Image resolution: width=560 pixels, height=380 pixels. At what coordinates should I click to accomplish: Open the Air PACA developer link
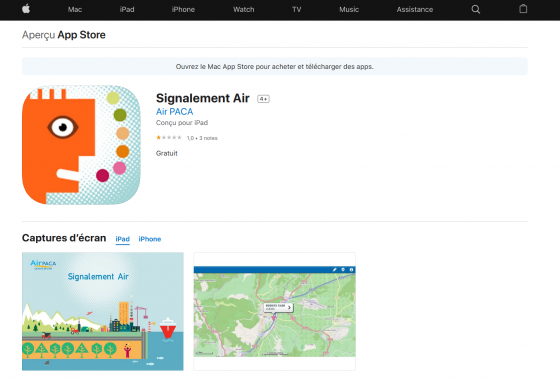coord(174,112)
